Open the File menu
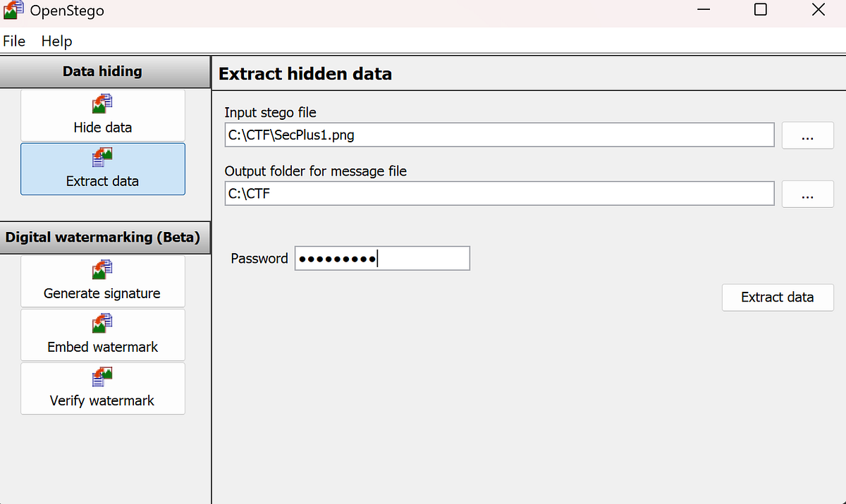Screen dimensions: 846x504 (x=14, y=41)
